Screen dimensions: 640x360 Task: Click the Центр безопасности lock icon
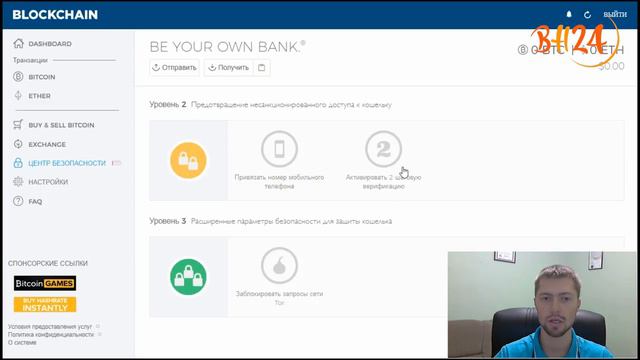pos(18,163)
